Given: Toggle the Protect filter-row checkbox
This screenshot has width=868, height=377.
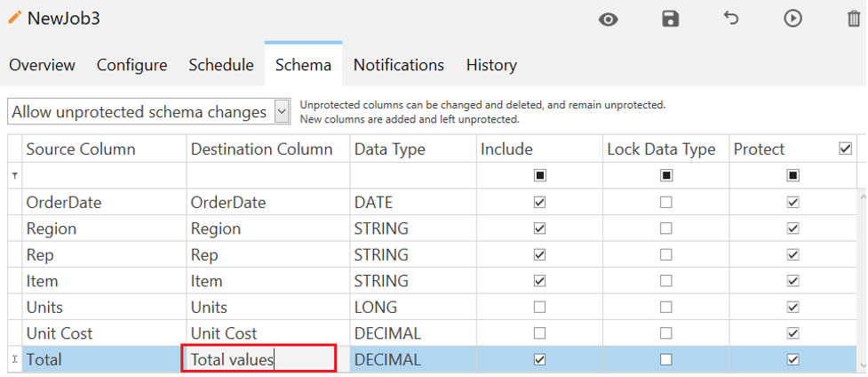Looking at the screenshot, I should (792, 175).
